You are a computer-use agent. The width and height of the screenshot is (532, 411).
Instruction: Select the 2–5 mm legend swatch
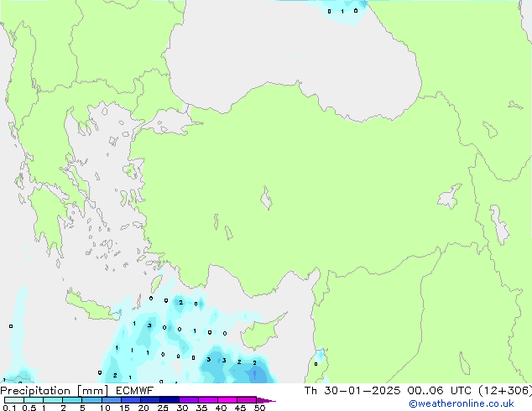[x=72, y=400]
